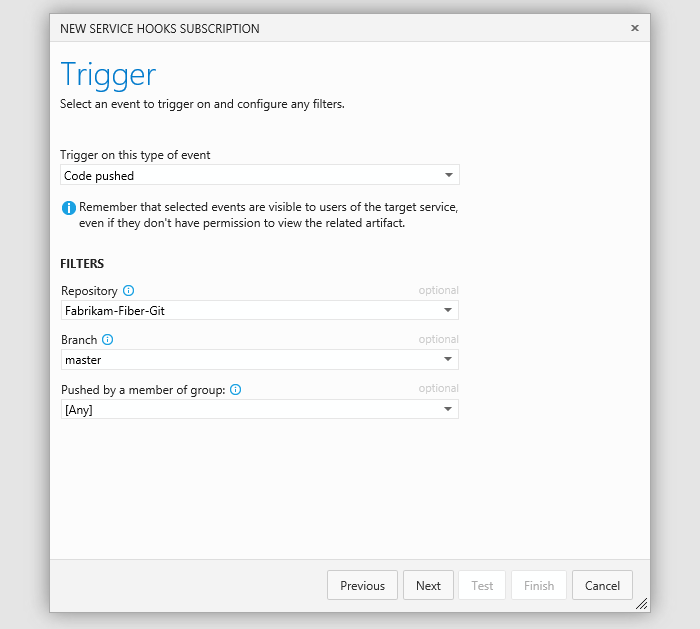
Task: Click the 'optional' text above group field
Action: click(x=438, y=388)
